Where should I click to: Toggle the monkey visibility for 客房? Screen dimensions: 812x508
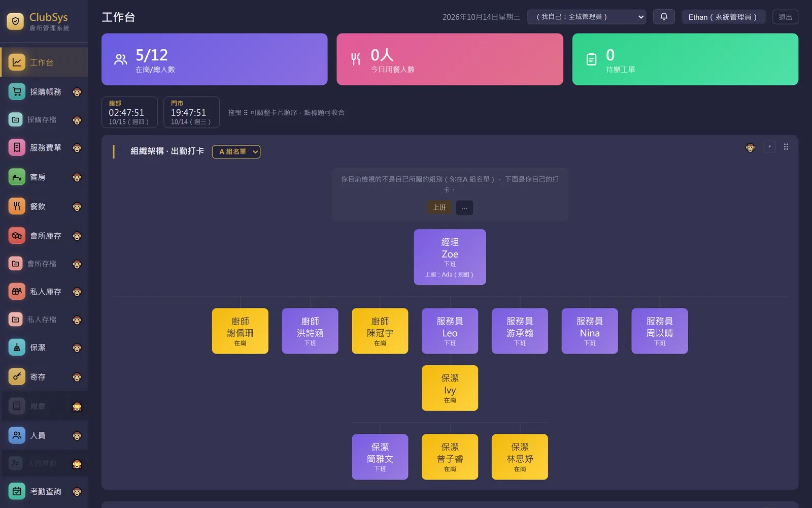tap(77, 177)
